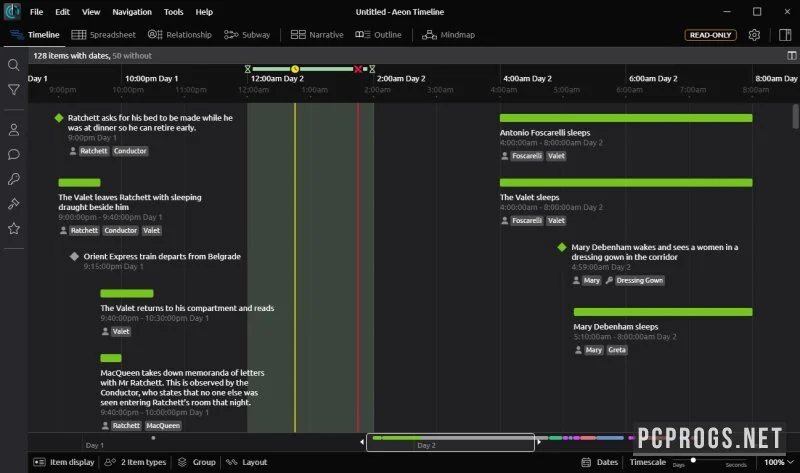The image size is (800, 473).
Task: Open the Tools menu
Action: tap(173, 12)
